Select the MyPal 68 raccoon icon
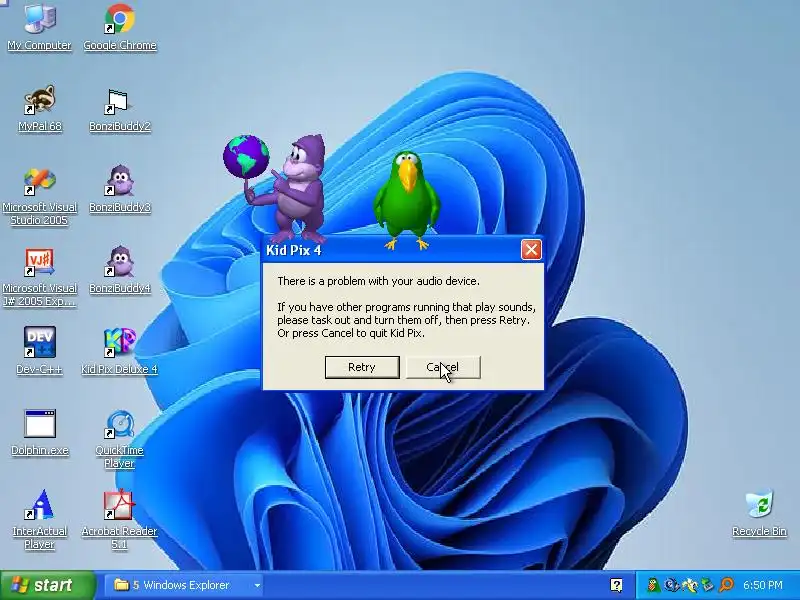The image size is (800, 600). (x=40, y=108)
